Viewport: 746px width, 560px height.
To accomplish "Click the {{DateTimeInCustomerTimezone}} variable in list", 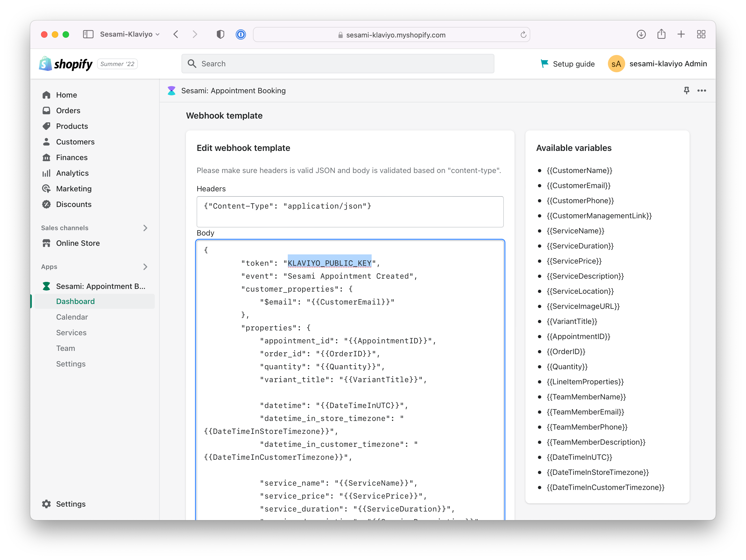I will 606,487.
